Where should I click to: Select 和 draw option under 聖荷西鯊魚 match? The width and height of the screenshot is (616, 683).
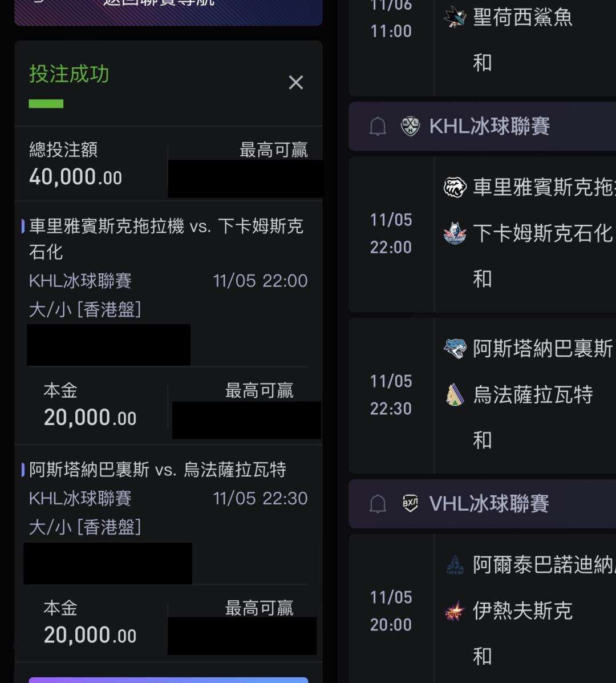tap(483, 63)
